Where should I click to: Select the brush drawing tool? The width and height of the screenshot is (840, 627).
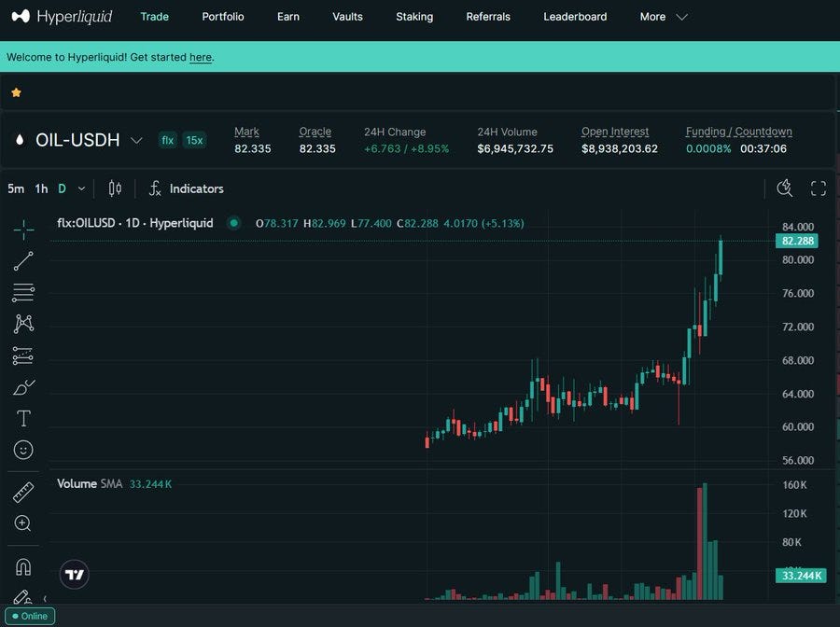[23, 386]
